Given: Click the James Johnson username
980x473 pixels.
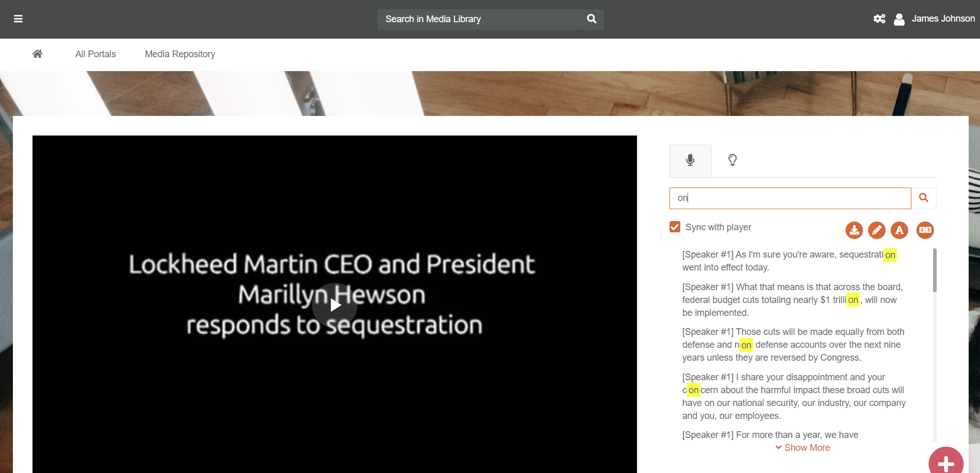Looking at the screenshot, I should pyautogui.click(x=943, y=19).
